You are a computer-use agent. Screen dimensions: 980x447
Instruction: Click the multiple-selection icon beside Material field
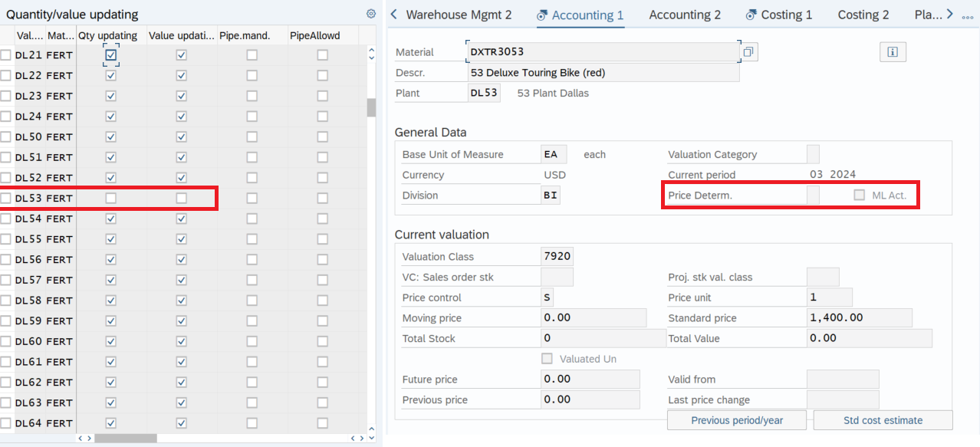pos(749,52)
